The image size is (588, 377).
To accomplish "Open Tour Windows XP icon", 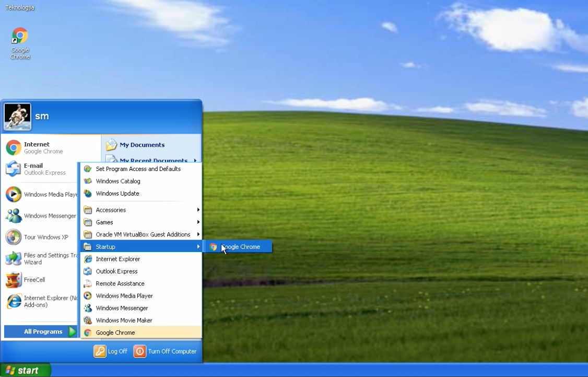I will [14, 237].
